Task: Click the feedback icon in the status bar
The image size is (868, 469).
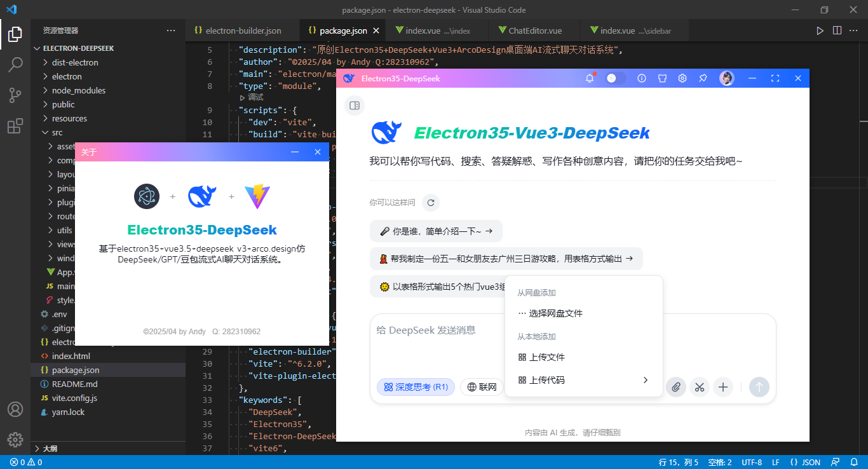Action: coord(836,462)
